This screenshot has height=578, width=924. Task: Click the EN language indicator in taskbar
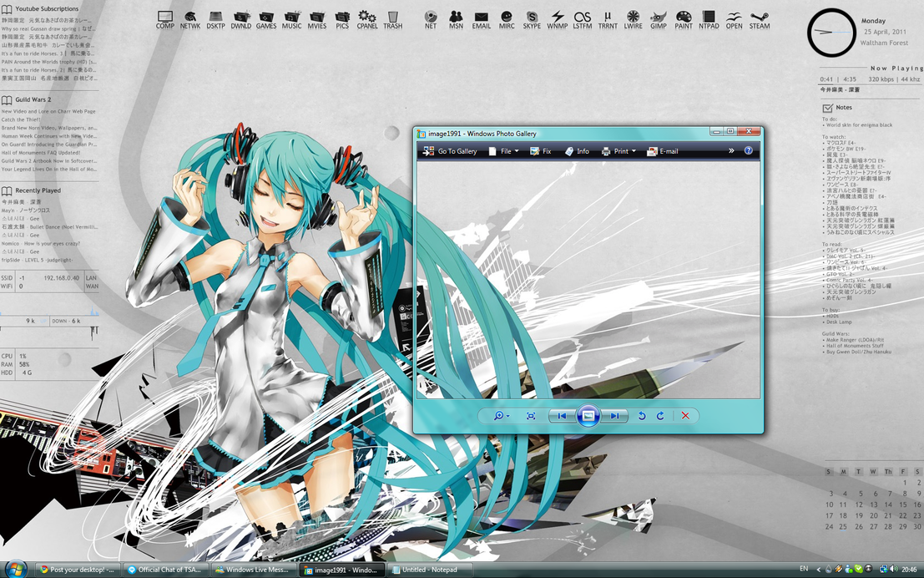(804, 569)
